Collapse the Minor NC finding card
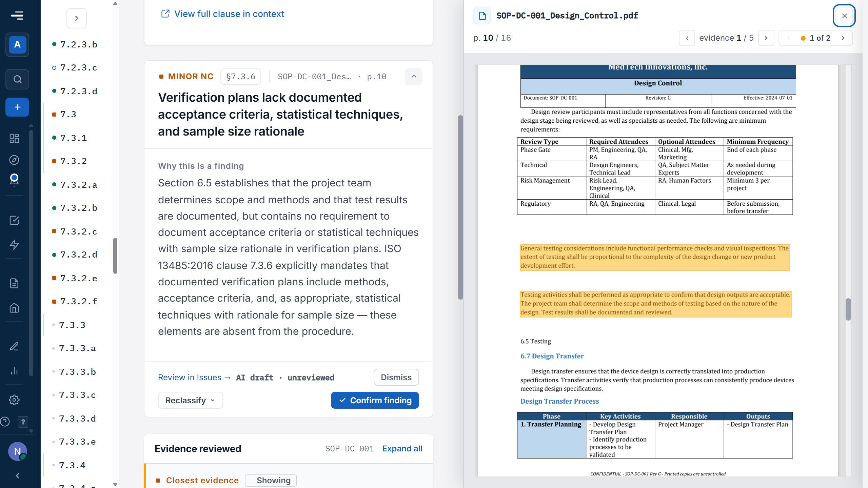868x488 pixels. [414, 77]
